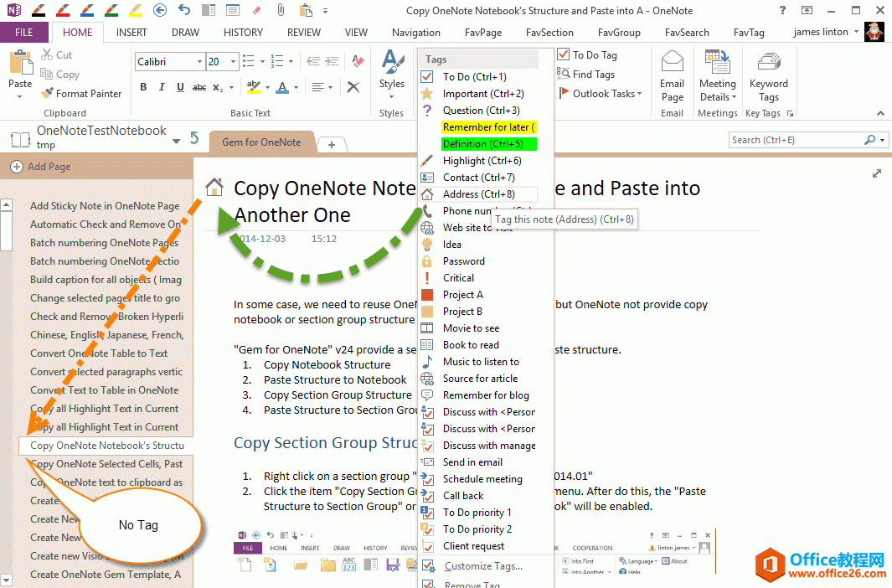The height and width of the screenshot is (588, 892).
Task: Open the paragraph alignment dropdown
Action: (x=330, y=87)
